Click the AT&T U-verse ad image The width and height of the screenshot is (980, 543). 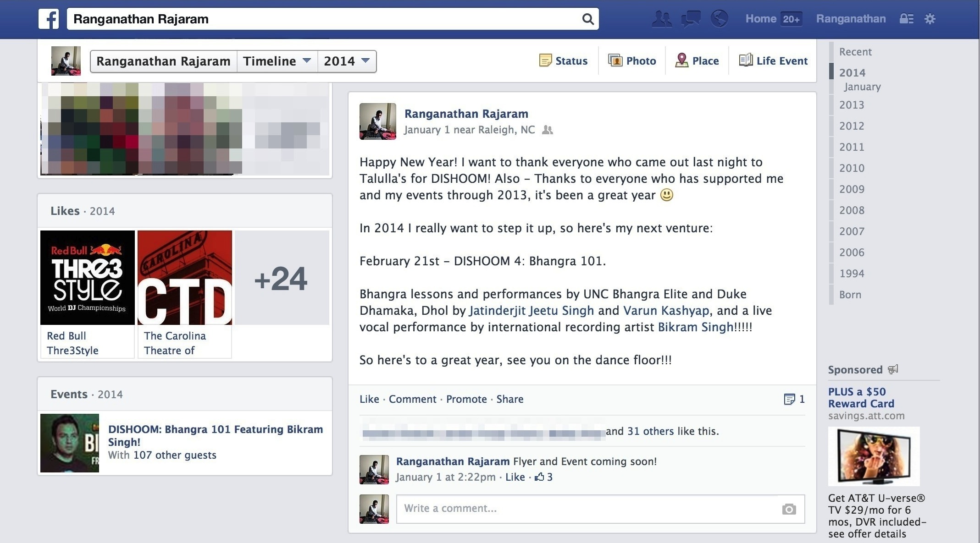coord(874,456)
